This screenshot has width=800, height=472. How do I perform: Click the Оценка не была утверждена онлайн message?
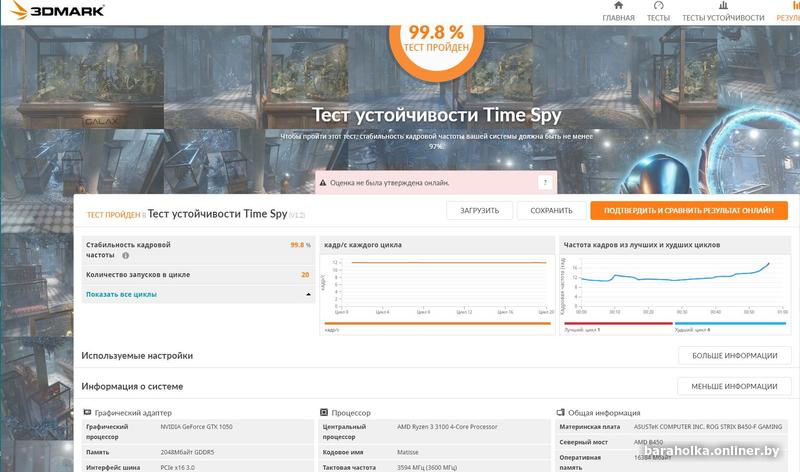click(390, 183)
